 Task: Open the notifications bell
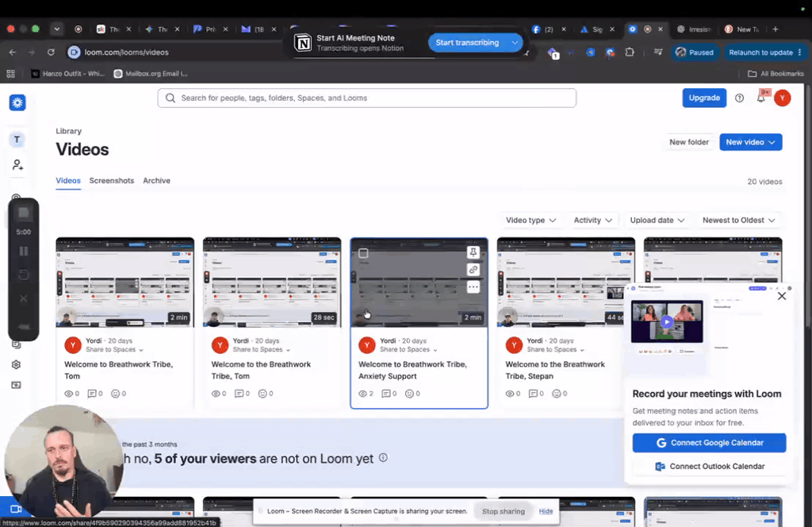tap(760, 98)
